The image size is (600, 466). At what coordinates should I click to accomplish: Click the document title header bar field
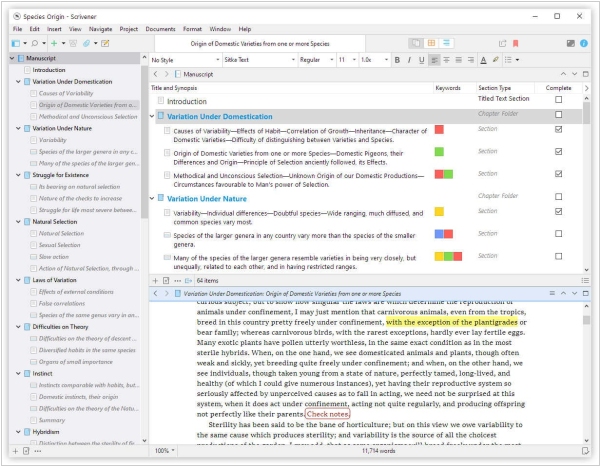coord(260,44)
